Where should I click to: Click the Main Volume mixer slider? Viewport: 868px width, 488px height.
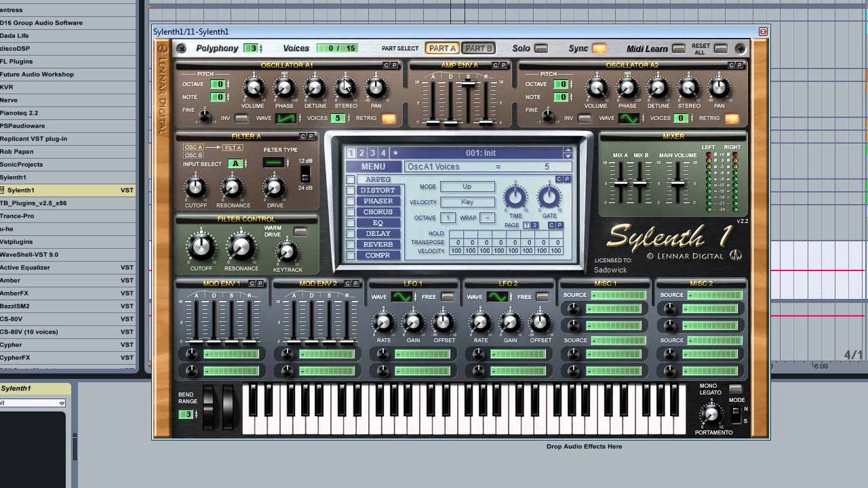[677, 183]
